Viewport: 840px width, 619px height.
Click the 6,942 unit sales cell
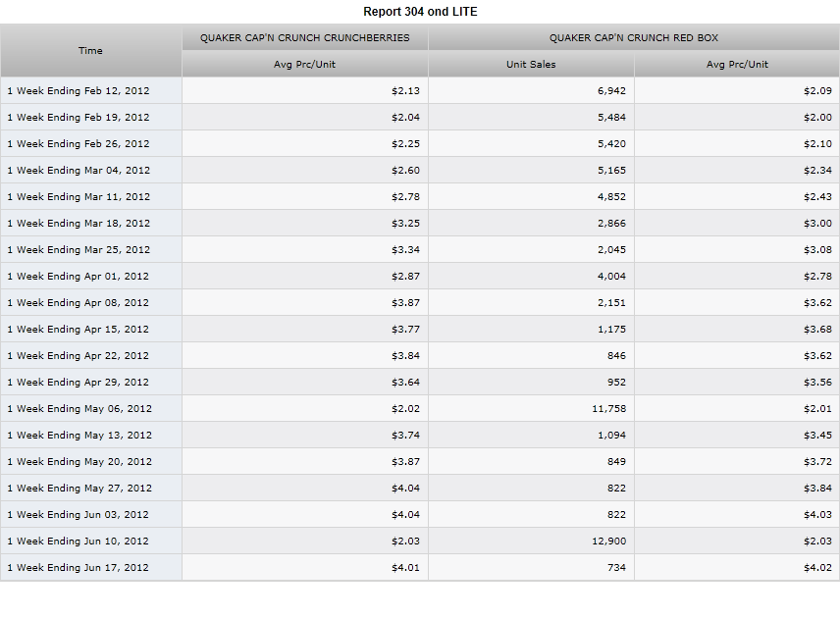pyautogui.click(x=531, y=90)
